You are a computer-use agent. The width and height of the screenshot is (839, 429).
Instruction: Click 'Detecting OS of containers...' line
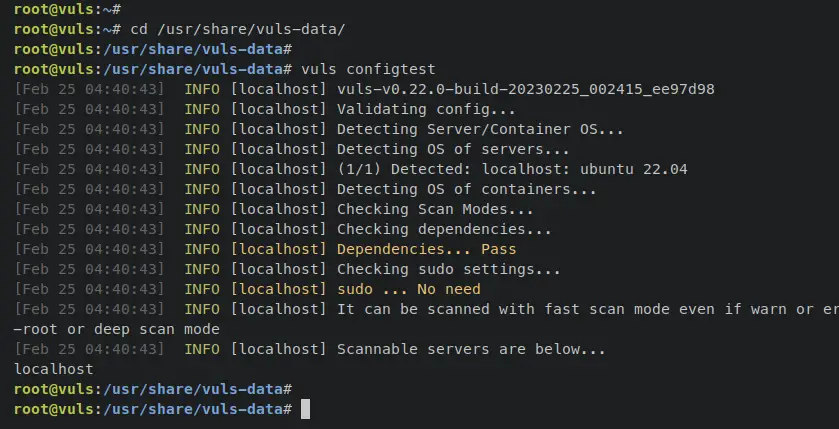[x=467, y=189]
